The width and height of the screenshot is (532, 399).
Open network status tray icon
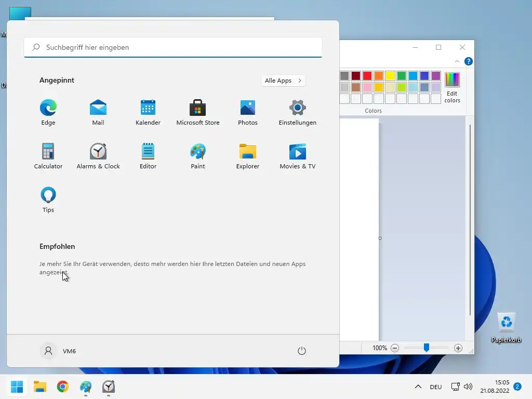click(x=455, y=387)
